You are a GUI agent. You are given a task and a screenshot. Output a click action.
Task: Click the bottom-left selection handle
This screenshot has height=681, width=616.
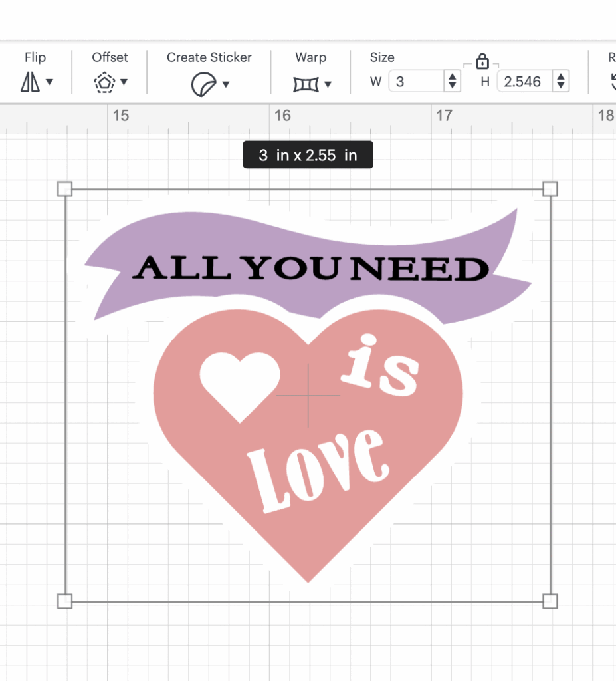click(65, 601)
